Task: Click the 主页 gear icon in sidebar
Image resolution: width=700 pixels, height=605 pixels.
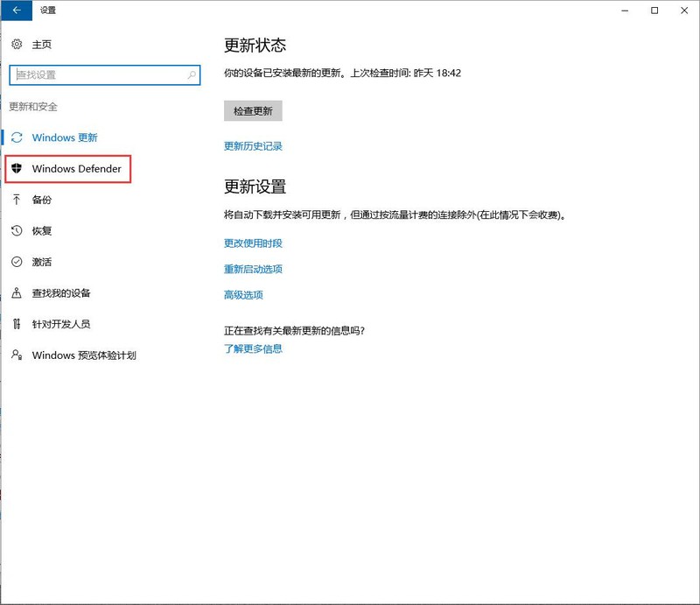Action: tap(15, 45)
